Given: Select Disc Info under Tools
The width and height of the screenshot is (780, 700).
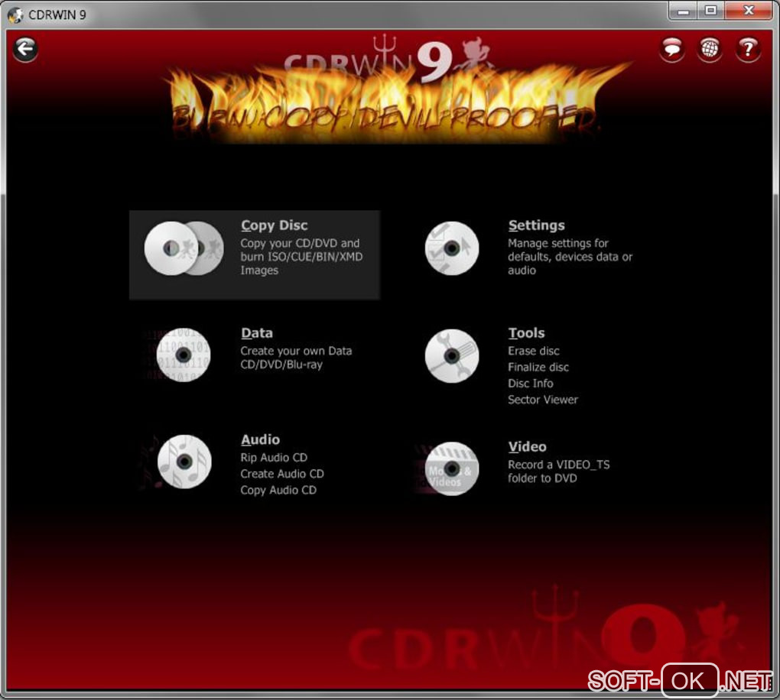Looking at the screenshot, I should coord(530,384).
